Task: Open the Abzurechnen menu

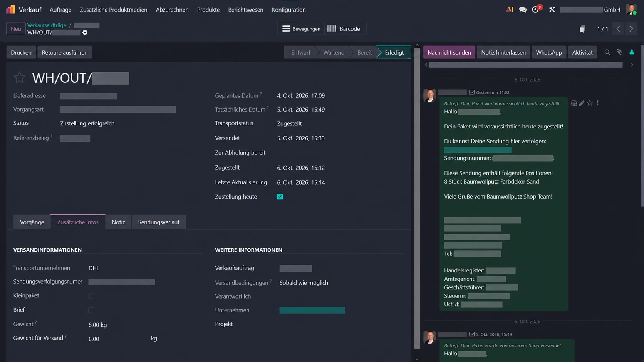Action: pos(172,10)
